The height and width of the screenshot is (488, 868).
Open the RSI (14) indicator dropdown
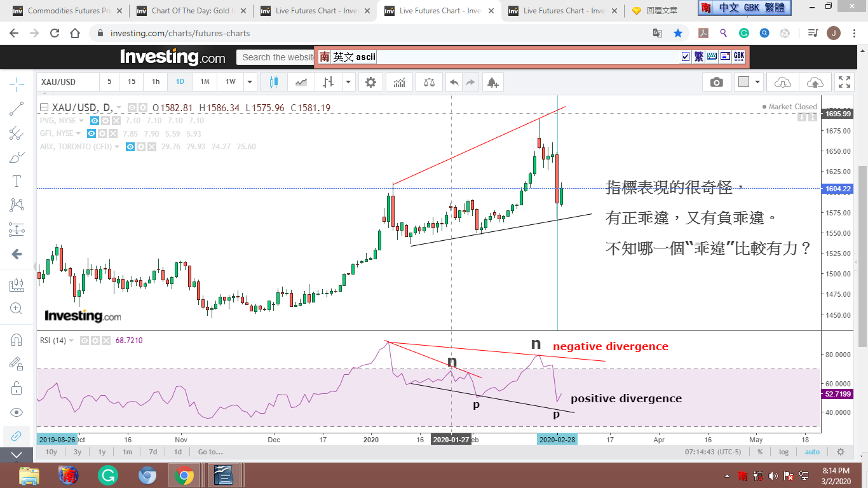coord(71,341)
